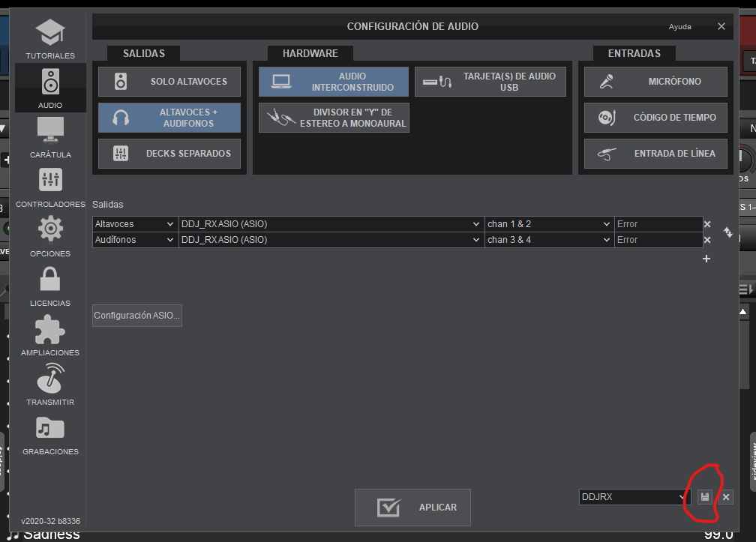
Task: Open the Grabaciones folder section
Action: [50, 435]
